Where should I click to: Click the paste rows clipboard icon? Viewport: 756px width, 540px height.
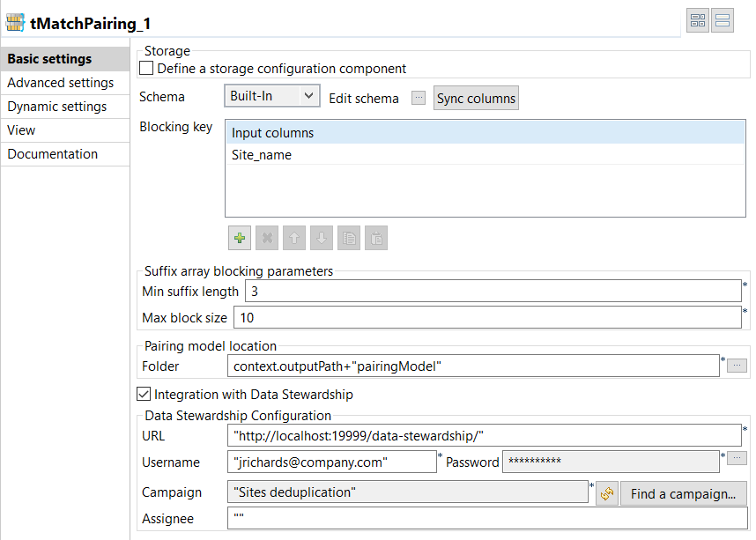(375, 238)
